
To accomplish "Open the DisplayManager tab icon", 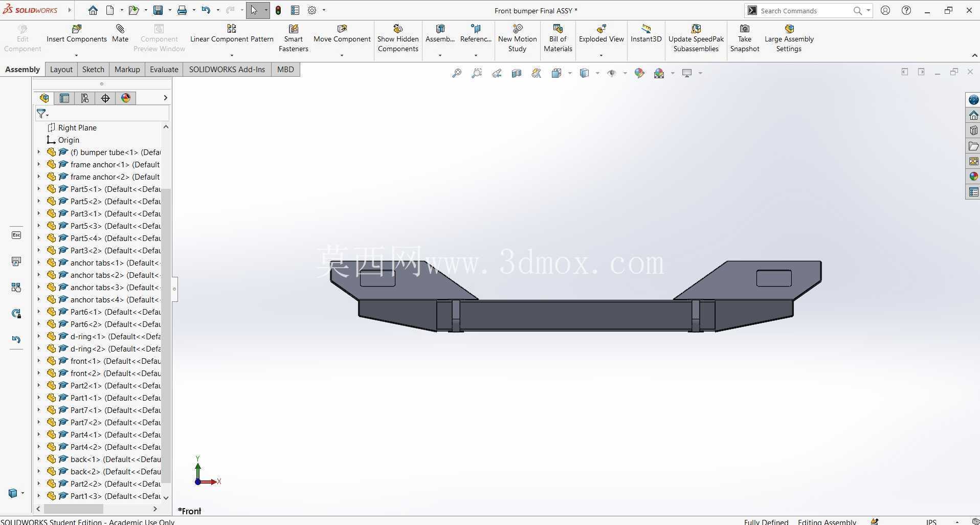I will (x=126, y=98).
